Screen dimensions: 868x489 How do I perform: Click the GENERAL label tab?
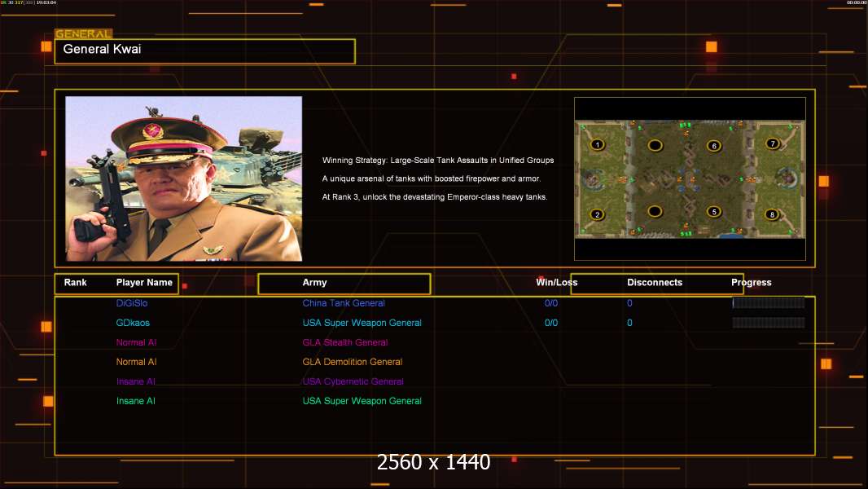(83, 34)
